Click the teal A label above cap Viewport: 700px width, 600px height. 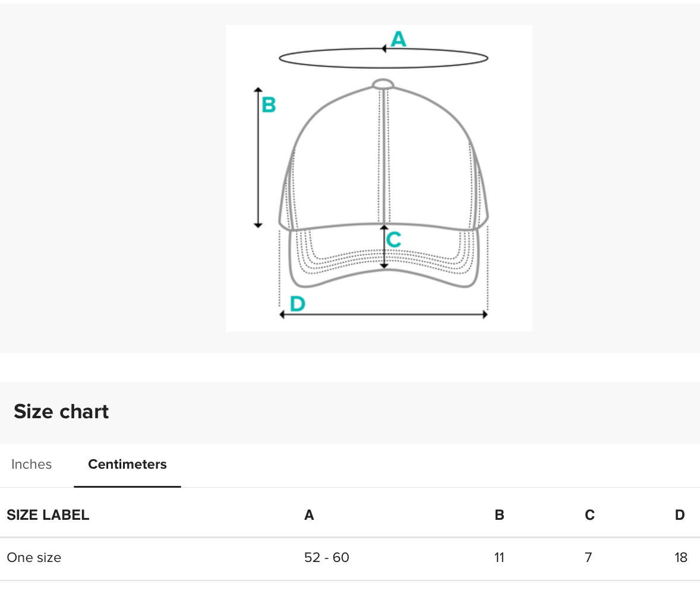(398, 39)
